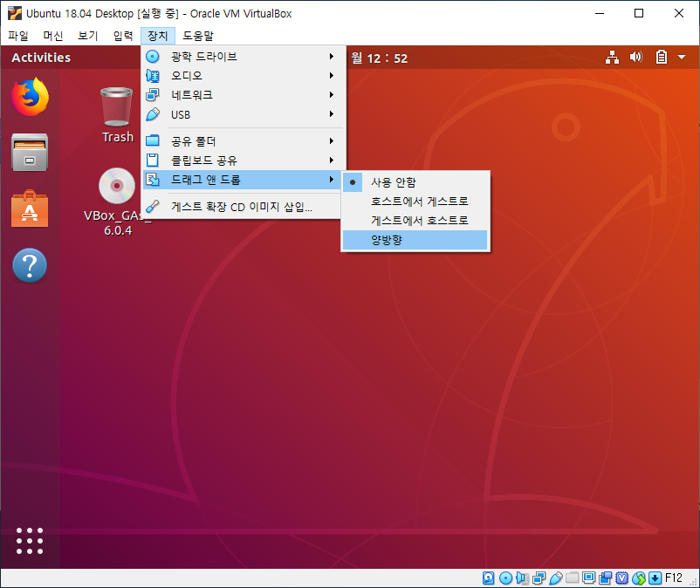The width and height of the screenshot is (700, 588).
Task: Select the Trash desktop icon
Action: pos(117,115)
